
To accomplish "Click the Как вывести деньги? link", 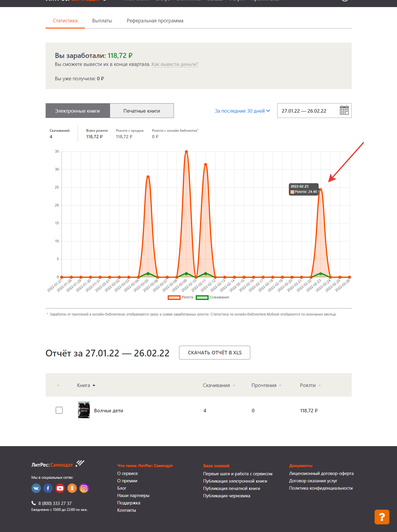I will [x=175, y=64].
